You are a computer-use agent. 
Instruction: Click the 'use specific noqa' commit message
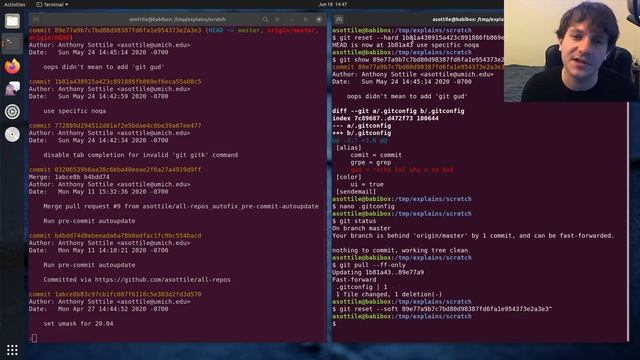click(x=75, y=111)
